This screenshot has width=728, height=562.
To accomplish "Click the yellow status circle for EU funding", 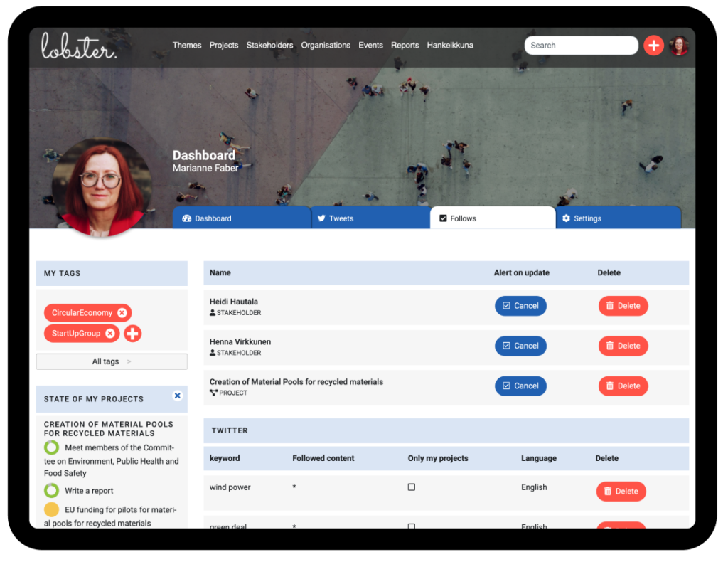I will [x=51, y=509].
